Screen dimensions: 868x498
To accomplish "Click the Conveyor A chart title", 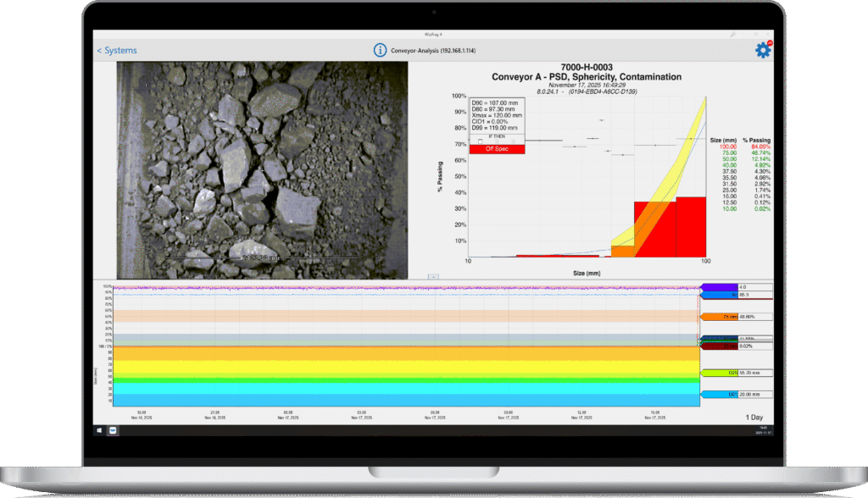I will (x=586, y=77).
